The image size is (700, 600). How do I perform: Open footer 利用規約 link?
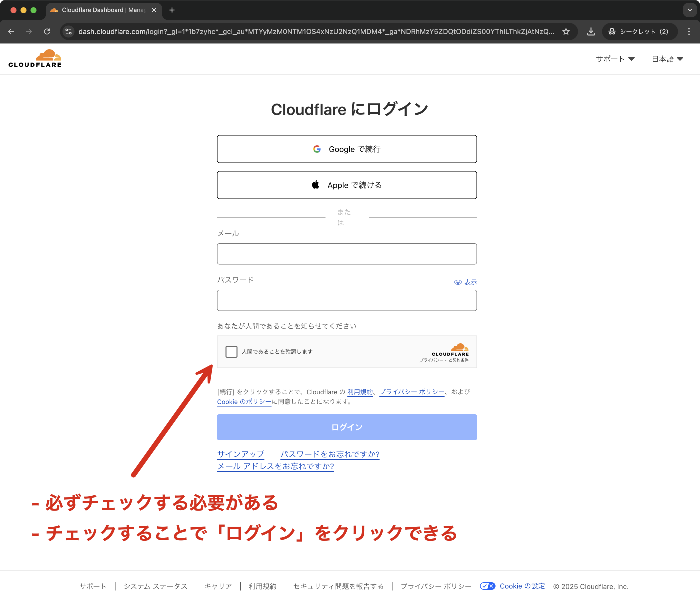[x=262, y=586]
